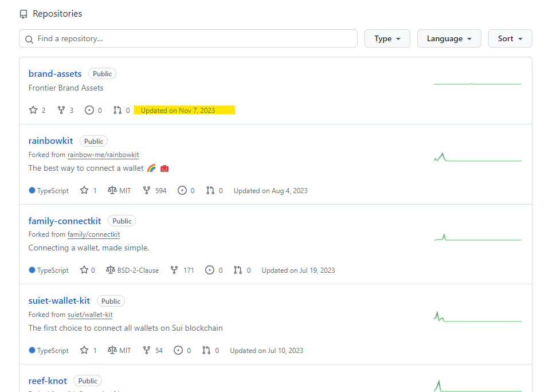
Task: Go to family/connectkit upstream repository
Action: click(94, 234)
